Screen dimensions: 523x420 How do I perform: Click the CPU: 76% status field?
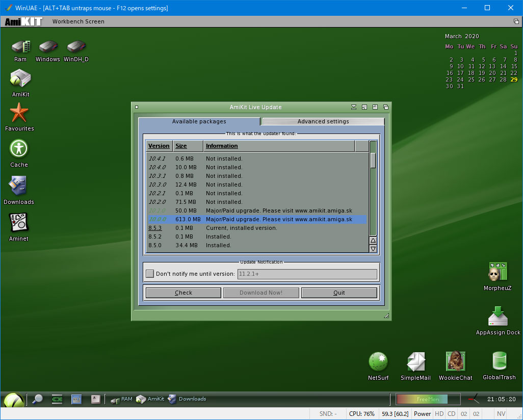361,414
